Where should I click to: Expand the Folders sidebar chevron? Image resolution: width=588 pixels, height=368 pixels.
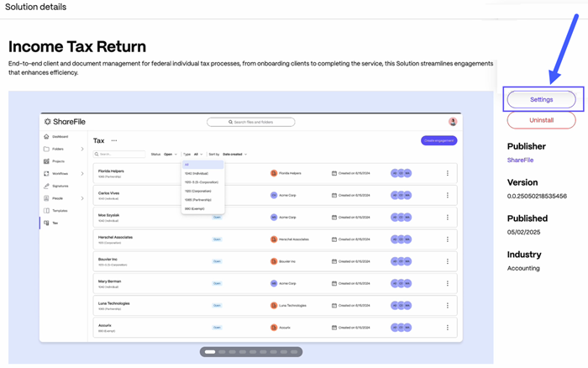click(x=82, y=149)
